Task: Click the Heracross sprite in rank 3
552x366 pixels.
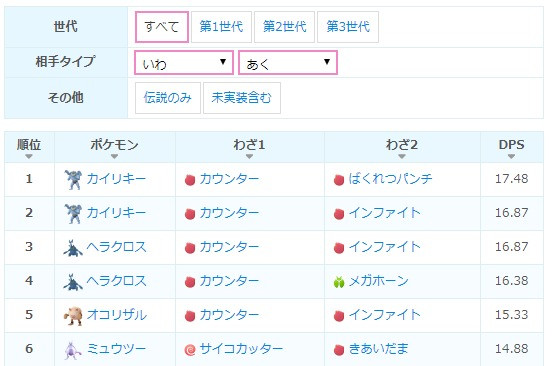Action: pyautogui.click(x=73, y=248)
